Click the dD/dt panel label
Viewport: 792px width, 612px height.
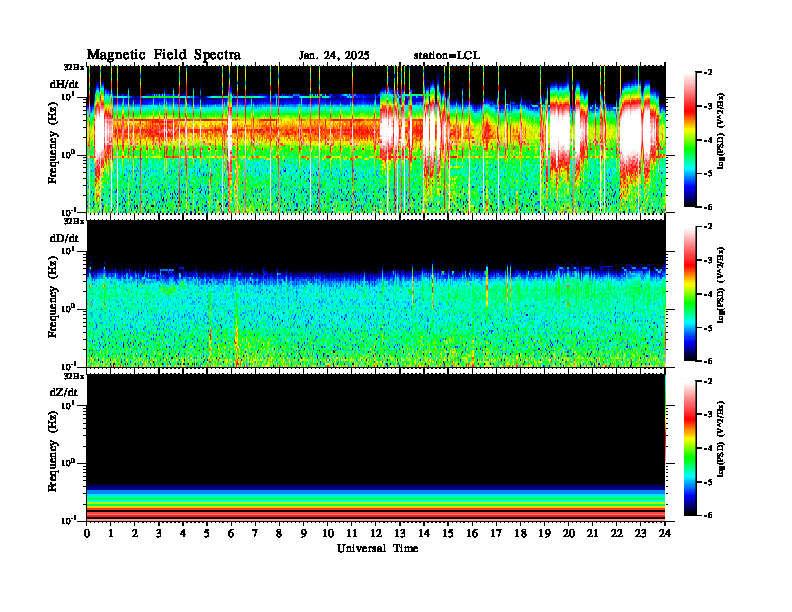pos(64,238)
